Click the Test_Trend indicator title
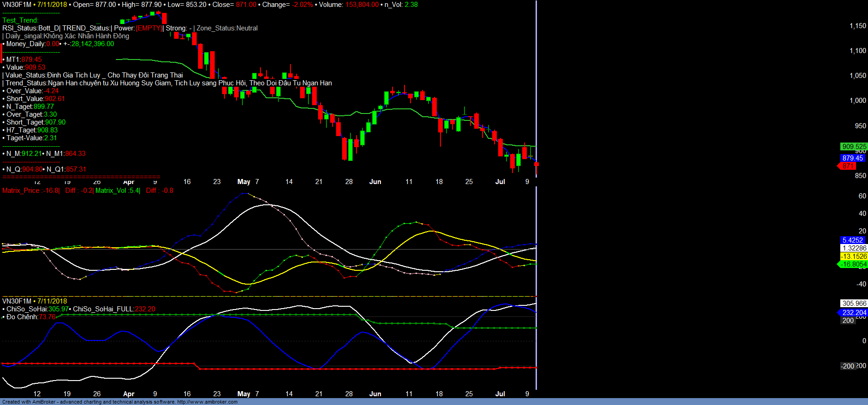The width and height of the screenshot is (868, 405). [20, 20]
